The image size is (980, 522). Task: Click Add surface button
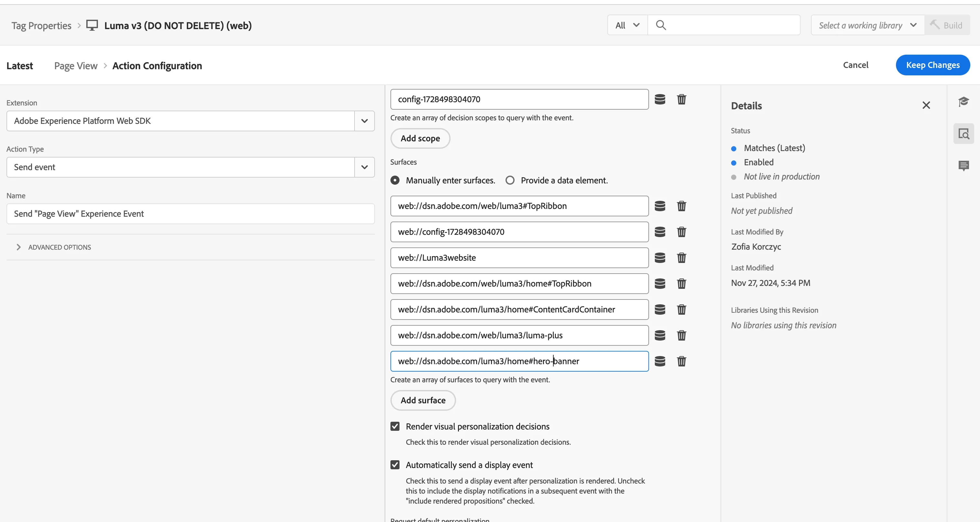tap(423, 400)
